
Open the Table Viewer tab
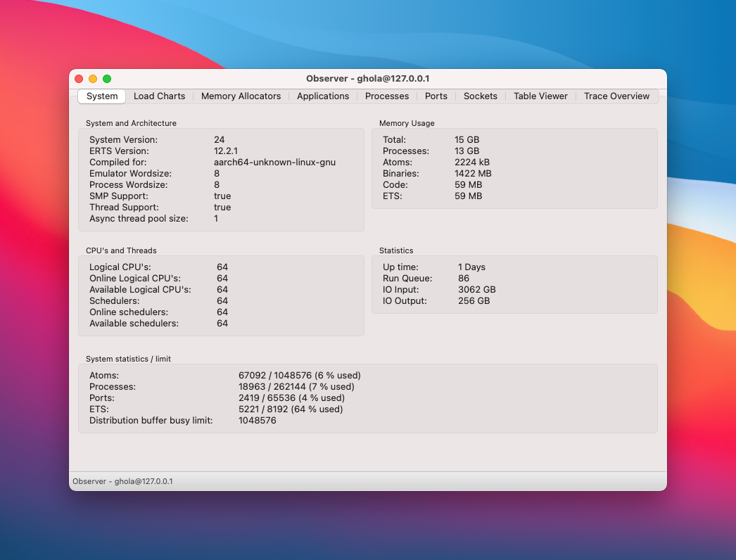(540, 96)
